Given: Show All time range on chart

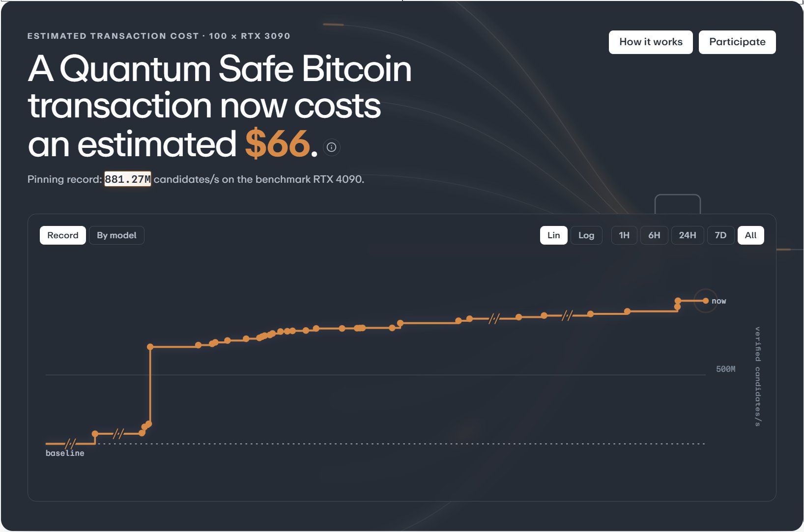Looking at the screenshot, I should (x=750, y=235).
